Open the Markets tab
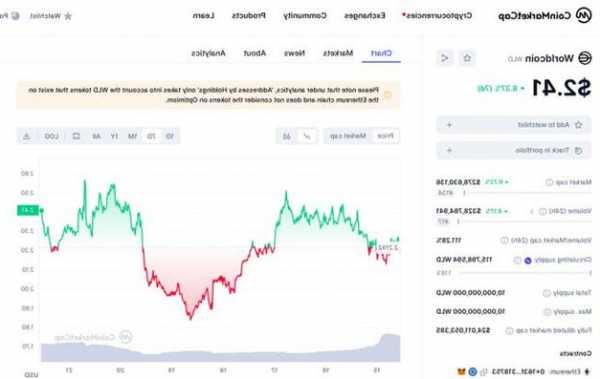 (x=338, y=53)
